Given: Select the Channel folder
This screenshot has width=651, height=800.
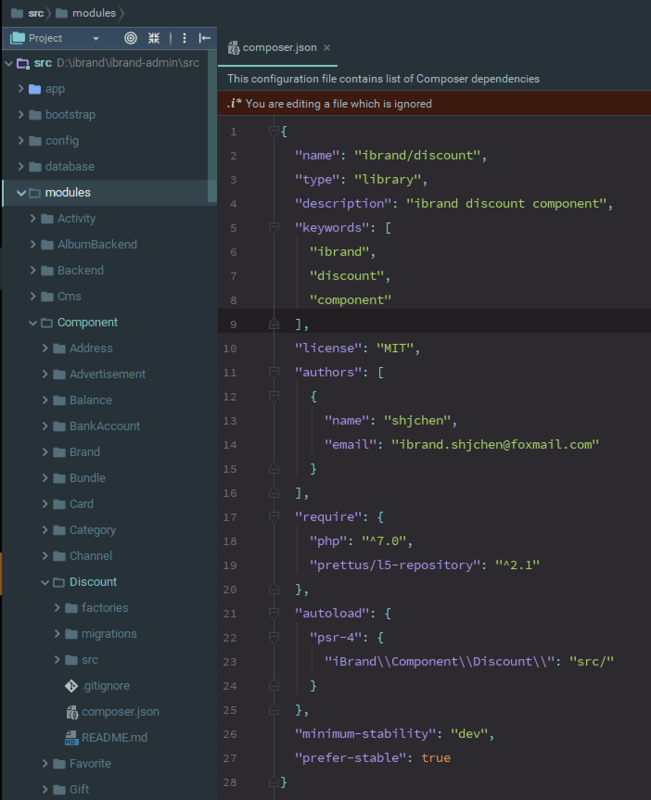Looking at the screenshot, I should pyautogui.click(x=91, y=556).
